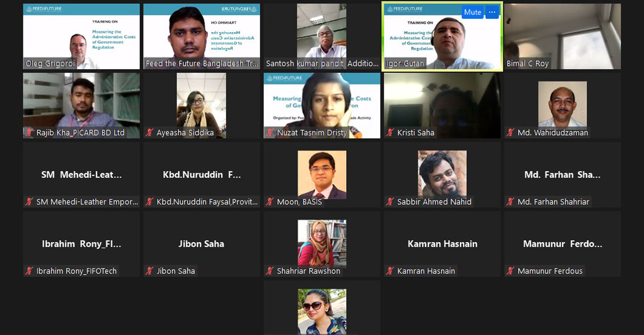Click the Feed the Future Bangladesh name label
Viewport: 644px width, 335px height.
[202, 64]
